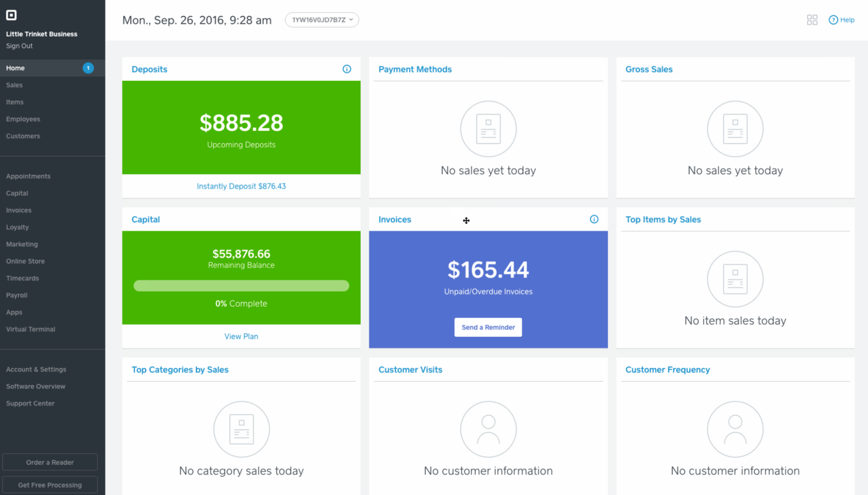Click the Home notification badge
Viewport: 868px width, 495px height.
88,67
